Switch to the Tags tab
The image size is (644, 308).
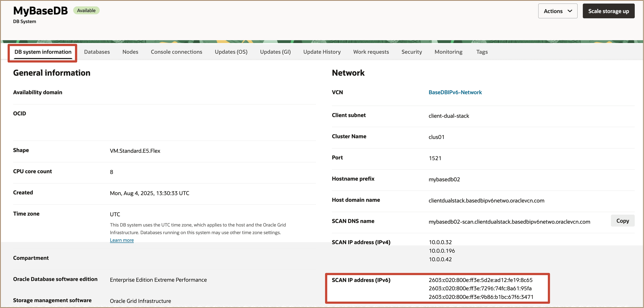click(x=481, y=52)
